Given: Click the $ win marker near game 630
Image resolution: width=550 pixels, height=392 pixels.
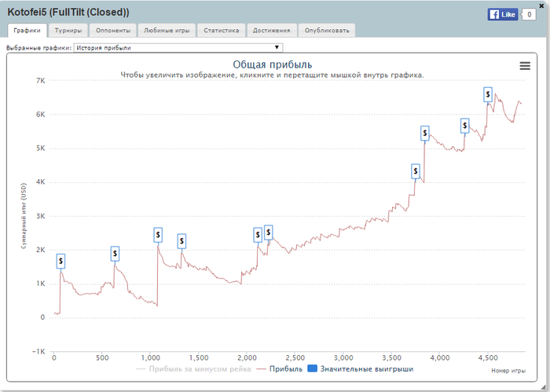Looking at the screenshot, I should pos(115,254).
